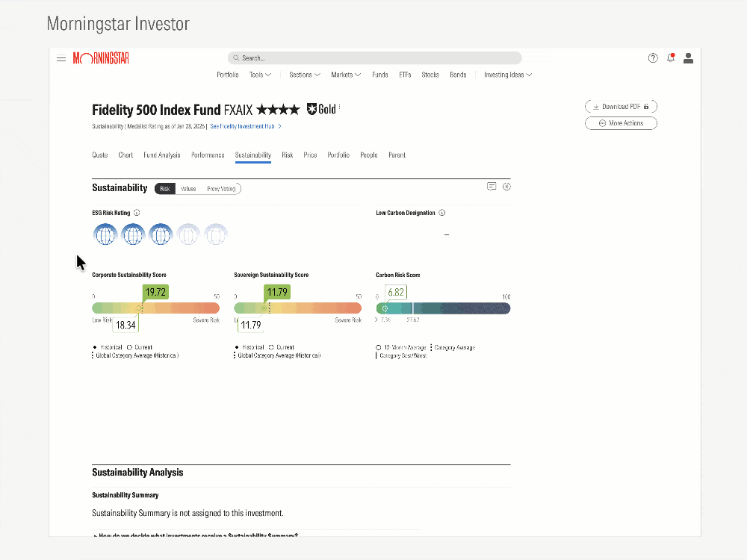Image resolution: width=747 pixels, height=560 pixels.
Task: Click the green 11.79 sovereign score label
Action: [277, 292]
